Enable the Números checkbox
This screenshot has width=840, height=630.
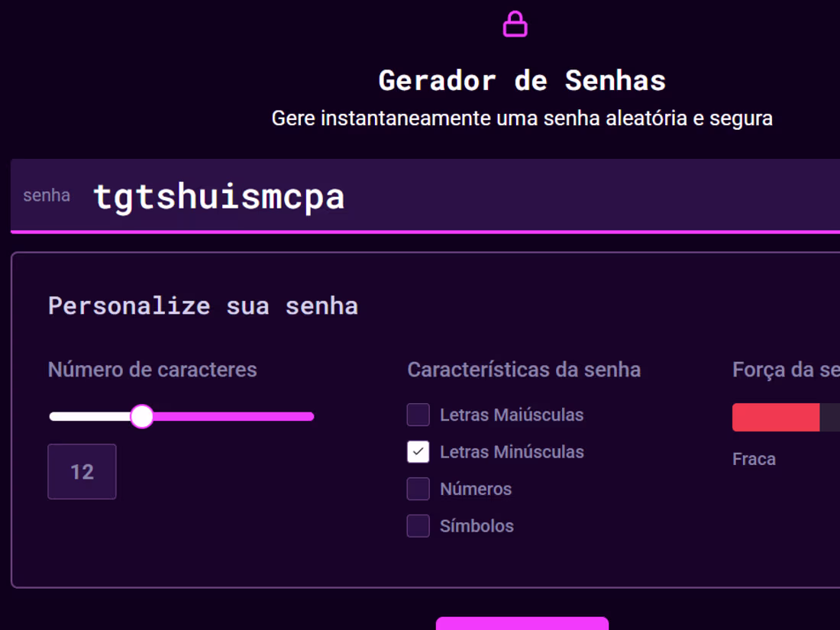click(x=418, y=489)
